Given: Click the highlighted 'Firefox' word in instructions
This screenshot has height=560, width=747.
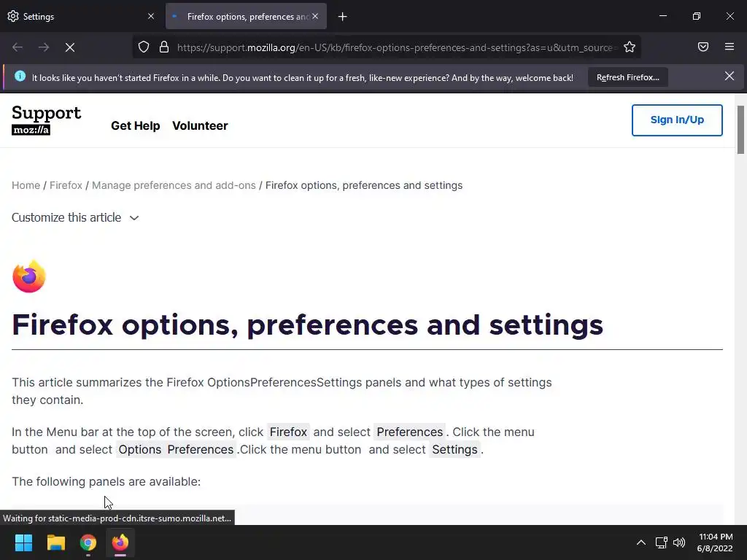Looking at the screenshot, I should click(x=288, y=432).
